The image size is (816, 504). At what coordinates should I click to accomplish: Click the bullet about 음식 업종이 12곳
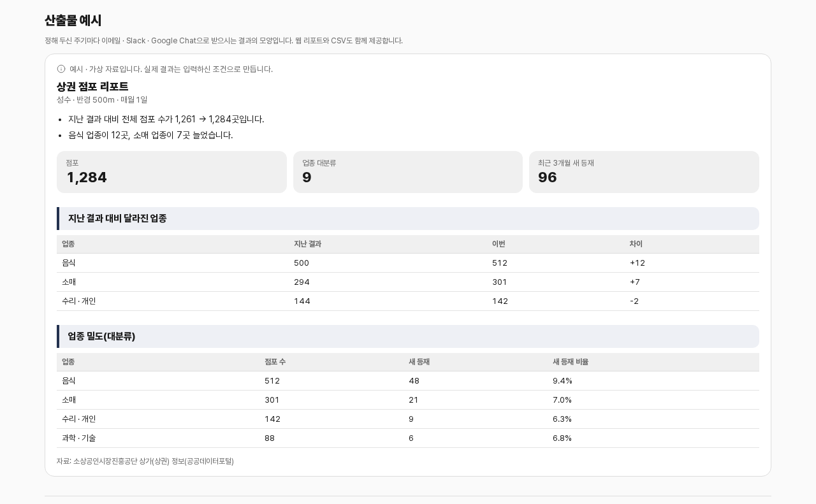click(150, 135)
